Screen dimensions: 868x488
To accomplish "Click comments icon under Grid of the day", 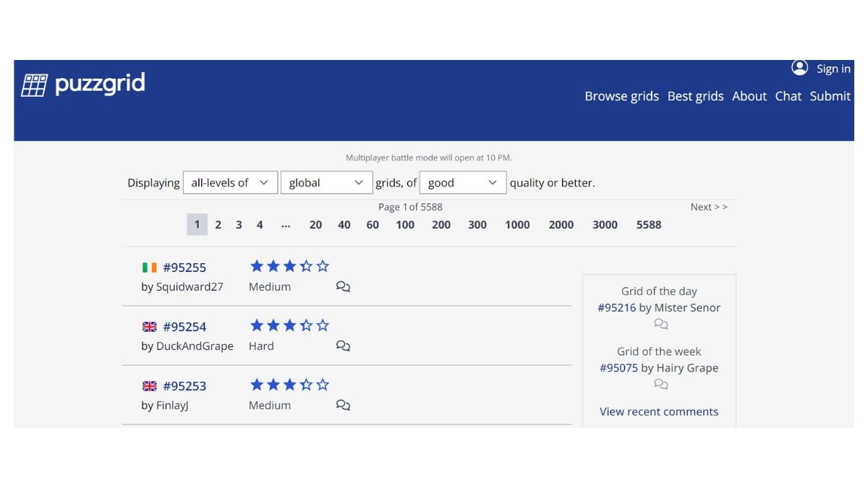I will coord(660,325).
